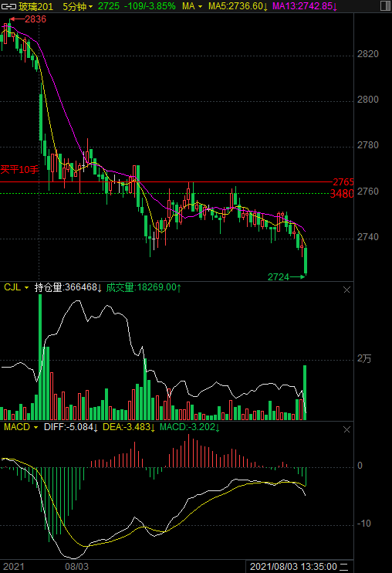392x573 pixels.
Task: Click the 2021/08/03 13:35:00 timestamp
Action: coord(299,566)
